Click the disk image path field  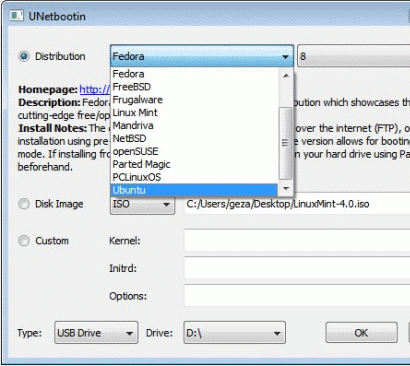[297, 204]
